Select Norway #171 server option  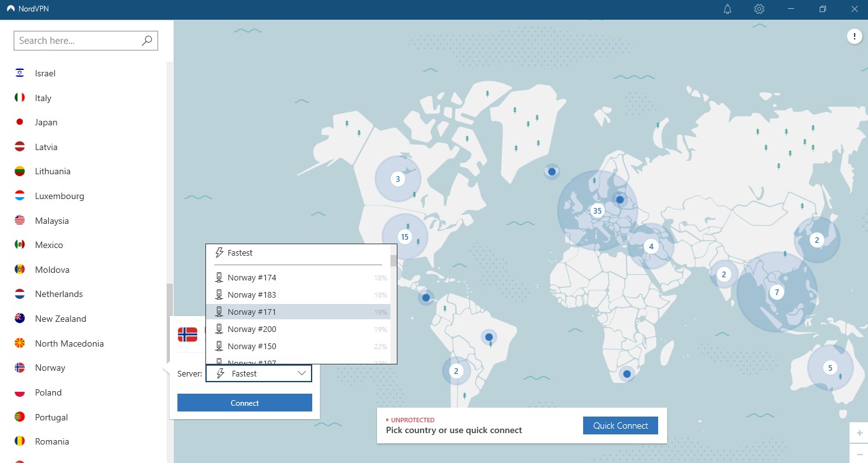(x=252, y=312)
